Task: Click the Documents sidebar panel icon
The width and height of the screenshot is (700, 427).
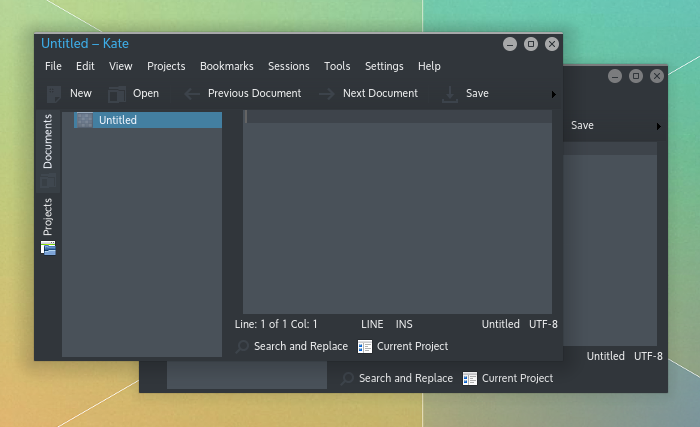Action: 48,182
